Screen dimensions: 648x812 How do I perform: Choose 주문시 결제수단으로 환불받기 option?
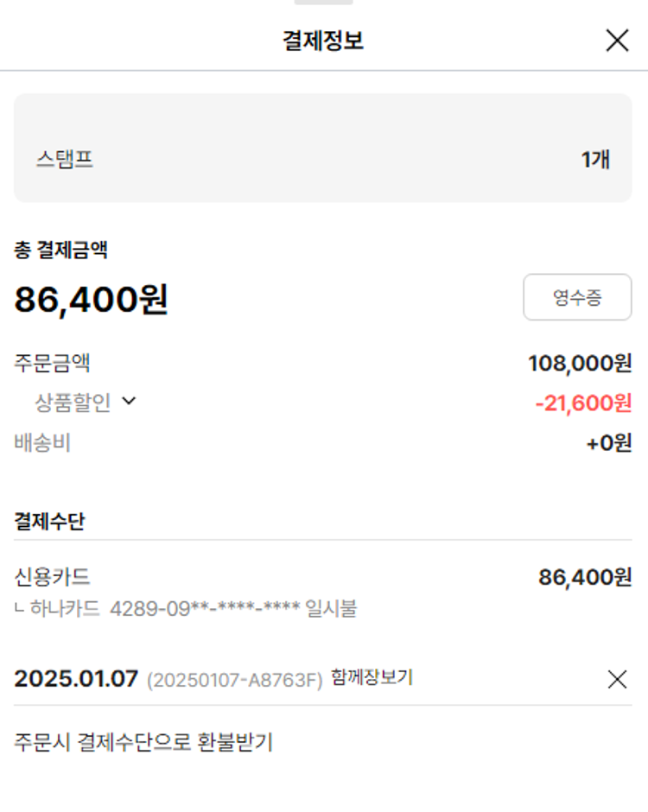[143, 742]
